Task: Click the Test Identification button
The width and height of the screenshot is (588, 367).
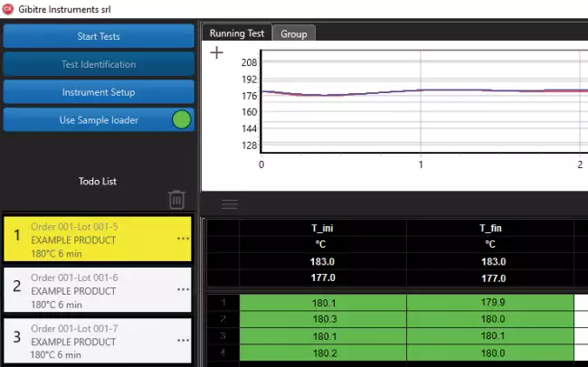Action: [99, 64]
